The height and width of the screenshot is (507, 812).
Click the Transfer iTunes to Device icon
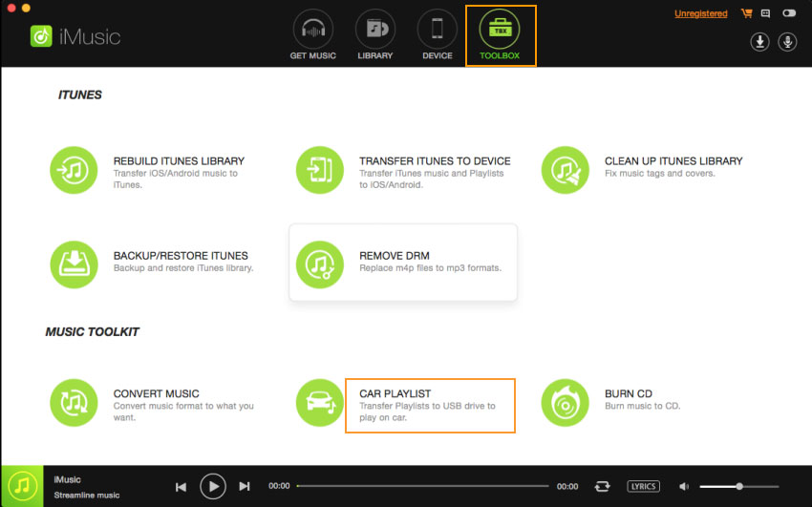coord(319,170)
